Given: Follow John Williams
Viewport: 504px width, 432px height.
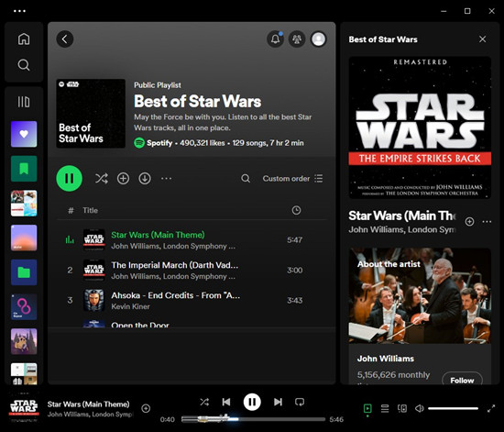Looking at the screenshot, I should (462, 380).
